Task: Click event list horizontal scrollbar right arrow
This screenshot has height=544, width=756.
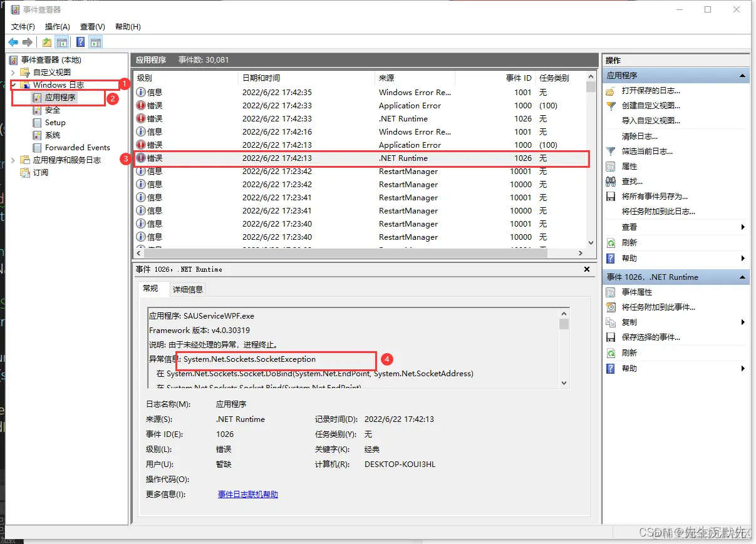Action: pyautogui.click(x=580, y=254)
